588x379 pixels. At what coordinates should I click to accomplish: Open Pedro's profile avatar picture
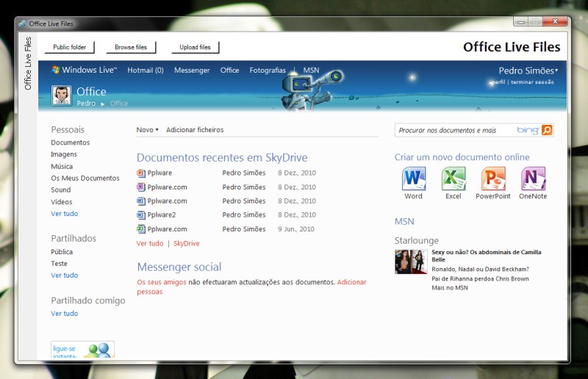click(x=61, y=95)
